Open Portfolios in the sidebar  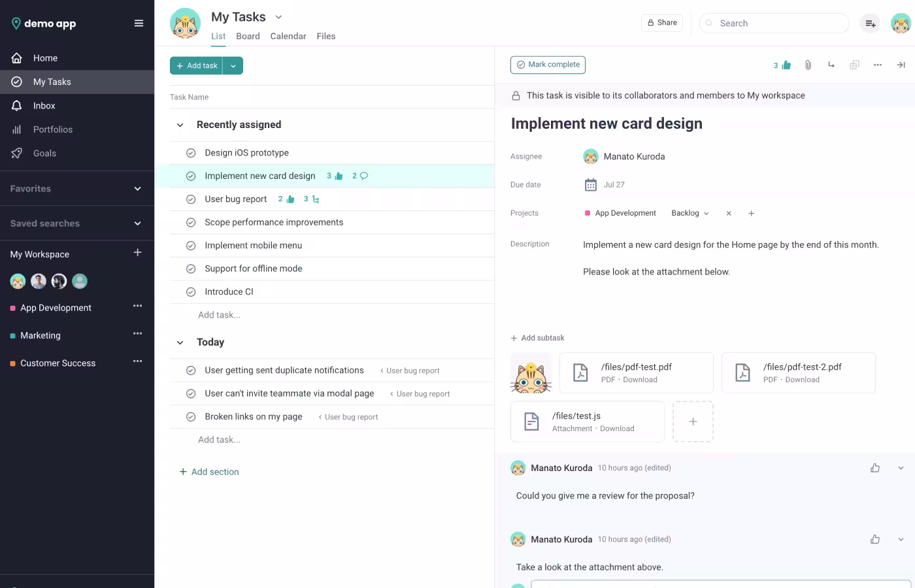(54, 129)
